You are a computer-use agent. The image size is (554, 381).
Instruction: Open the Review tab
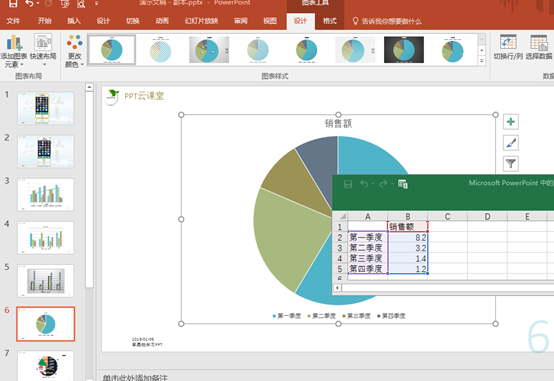click(x=241, y=21)
